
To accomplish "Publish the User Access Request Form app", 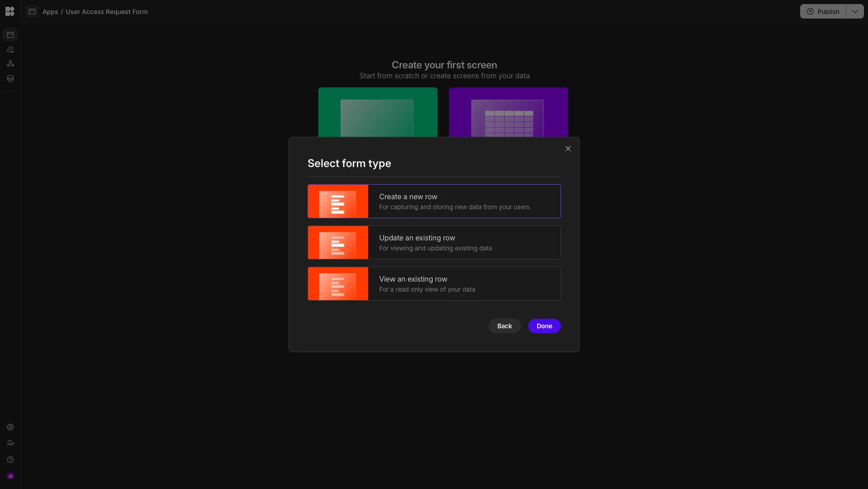I will [823, 11].
